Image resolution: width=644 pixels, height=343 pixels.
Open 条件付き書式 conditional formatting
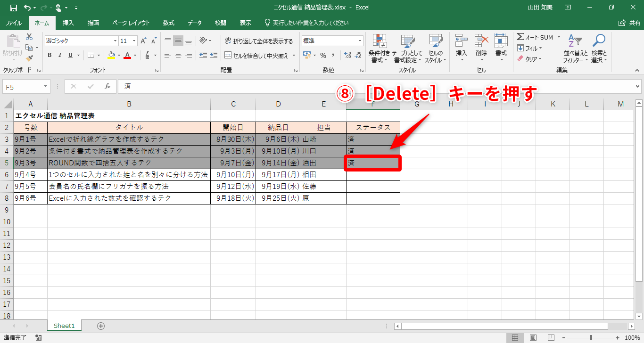click(380, 49)
